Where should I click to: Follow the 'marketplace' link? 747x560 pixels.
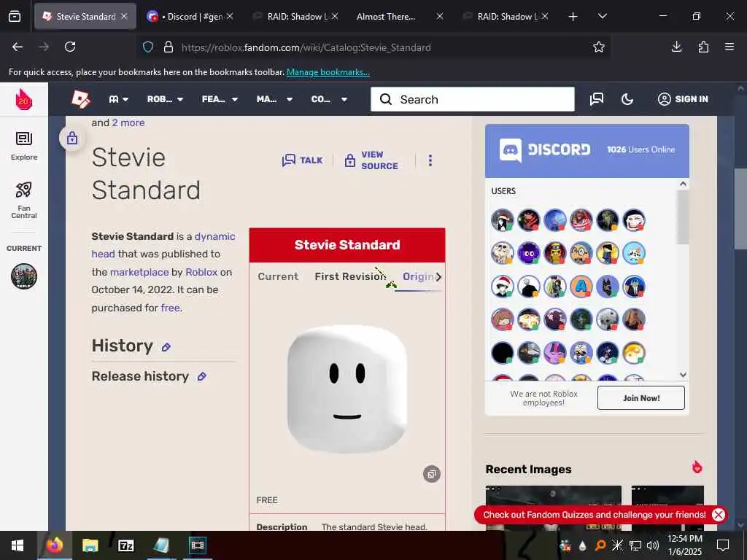[139, 272]
